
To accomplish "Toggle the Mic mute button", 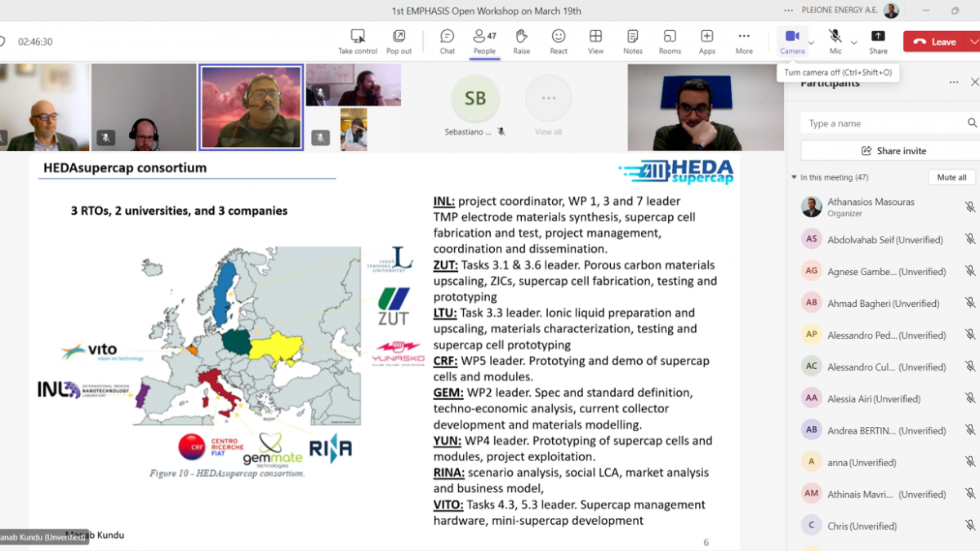I will [x=835, y=41].
